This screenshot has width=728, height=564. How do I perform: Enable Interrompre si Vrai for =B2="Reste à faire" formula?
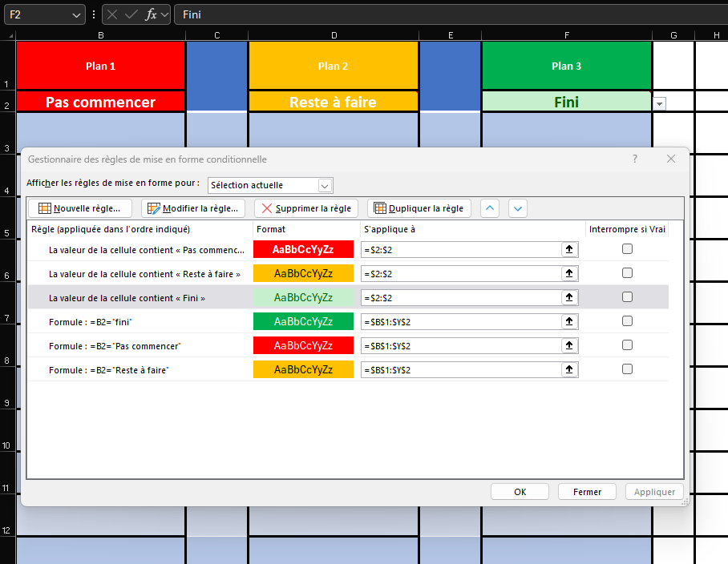click(627, 369)
